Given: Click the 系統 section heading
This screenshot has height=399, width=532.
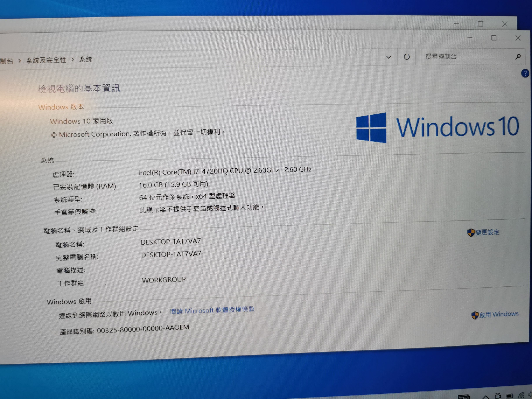Looking at the screenshot, I should click(47, 160).
